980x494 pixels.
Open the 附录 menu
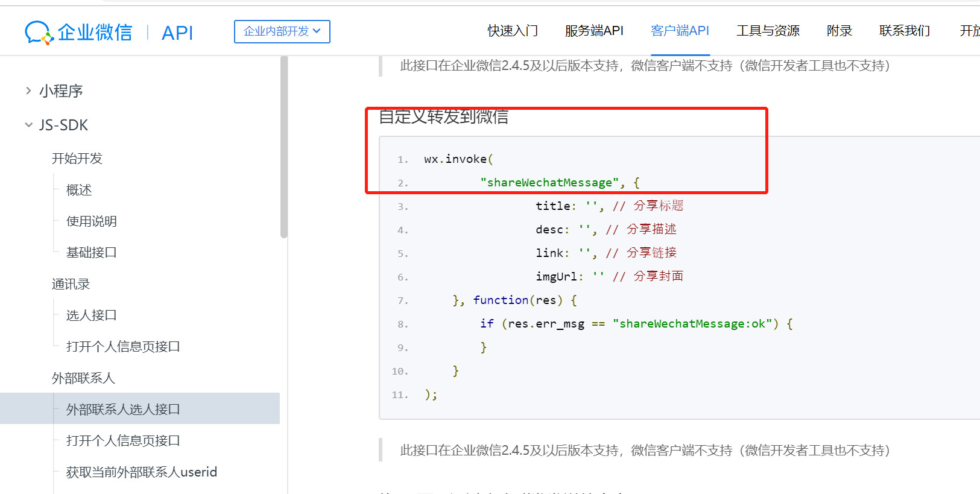tap(839, 31)
